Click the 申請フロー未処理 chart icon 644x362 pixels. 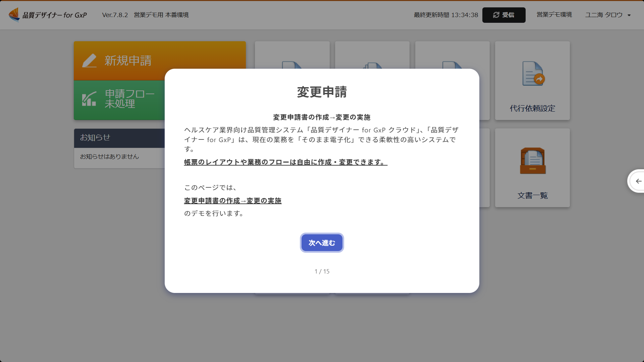(89, 99)
